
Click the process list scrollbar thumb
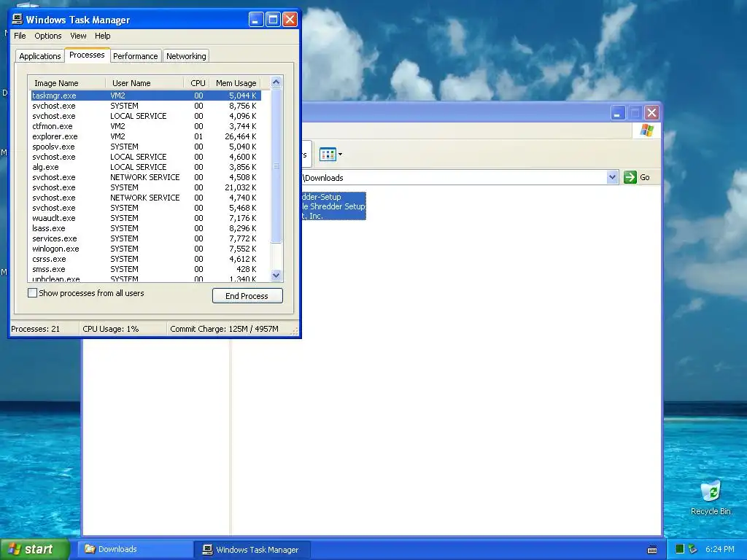(276, 166)
